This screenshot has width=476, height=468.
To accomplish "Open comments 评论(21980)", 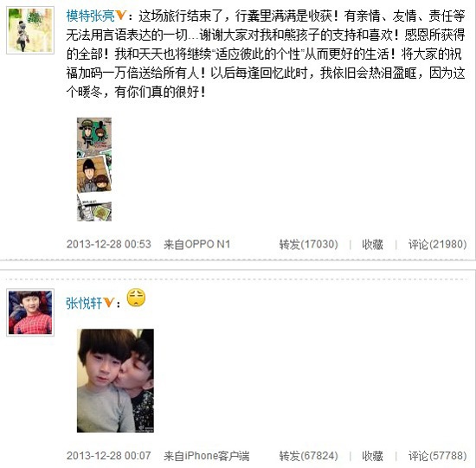I will pos(437,244).
